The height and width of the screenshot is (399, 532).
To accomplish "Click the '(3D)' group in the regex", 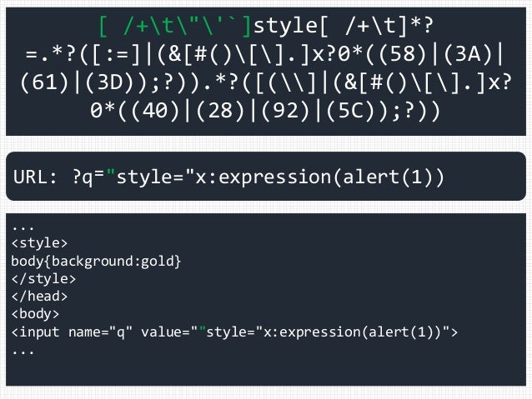I will (x=110, y=82).
